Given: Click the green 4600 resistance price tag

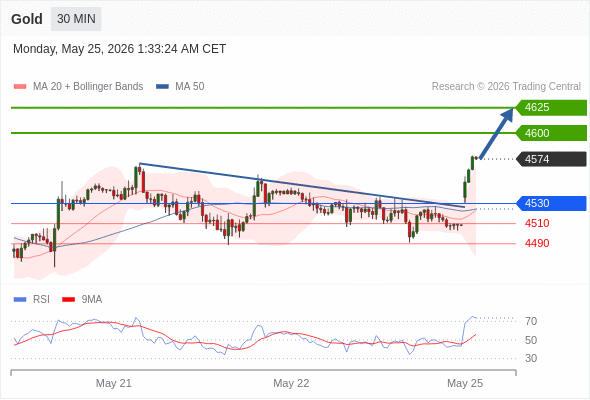Looking at the screenshot, I should pos(551,133).
